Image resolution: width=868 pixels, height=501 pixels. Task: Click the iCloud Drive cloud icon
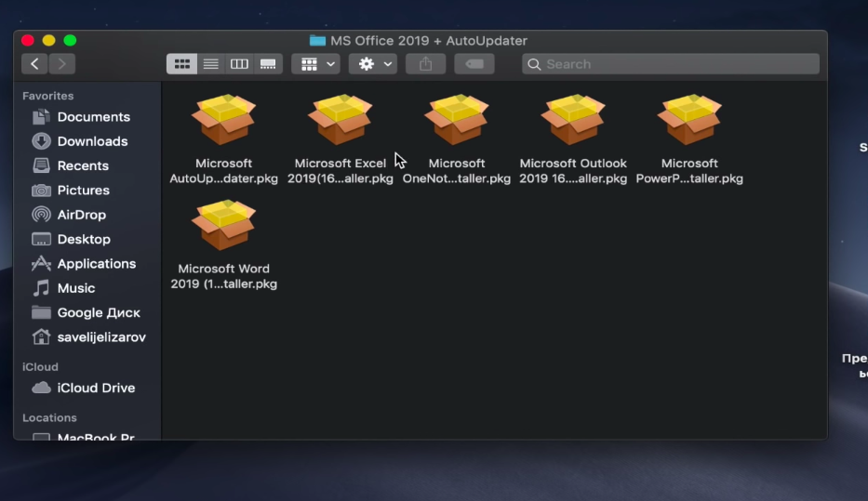[x=41, y=388]
